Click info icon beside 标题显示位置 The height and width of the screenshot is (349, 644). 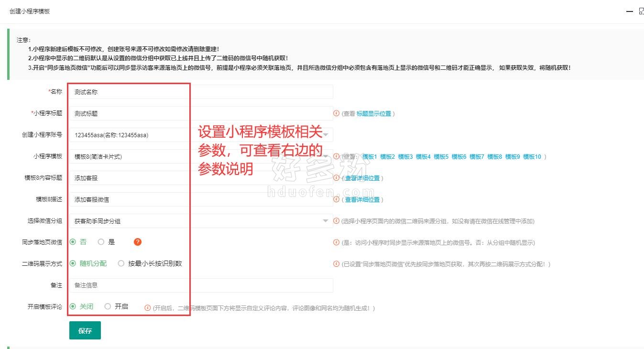tap(336, 113)
